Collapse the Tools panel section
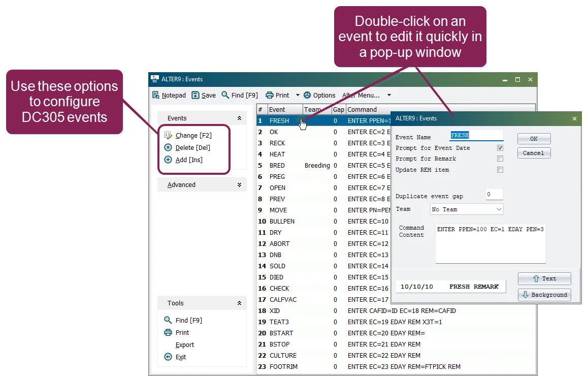This screenshot has height=376, width=588. pyautogui.click(x=239, y=303)
